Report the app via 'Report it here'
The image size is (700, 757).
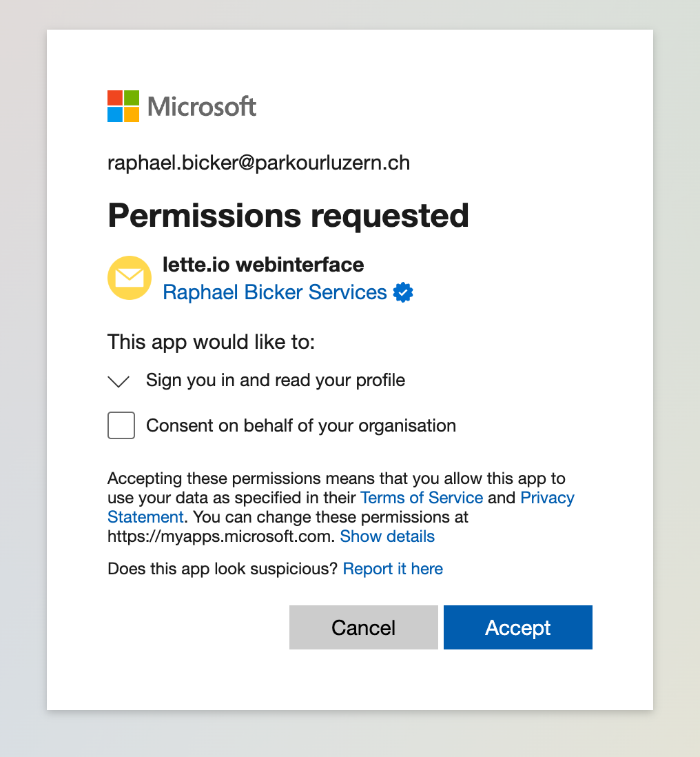[393, 569]
